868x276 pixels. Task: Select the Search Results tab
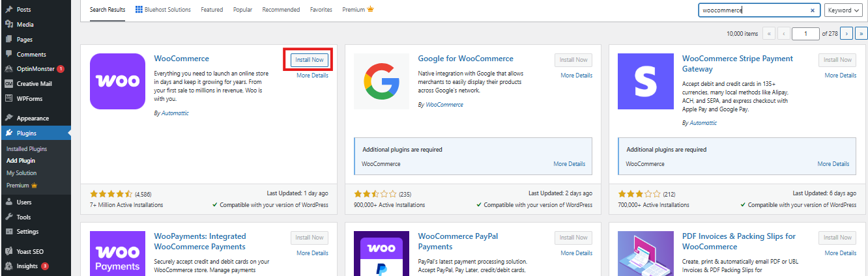point(108,10)
